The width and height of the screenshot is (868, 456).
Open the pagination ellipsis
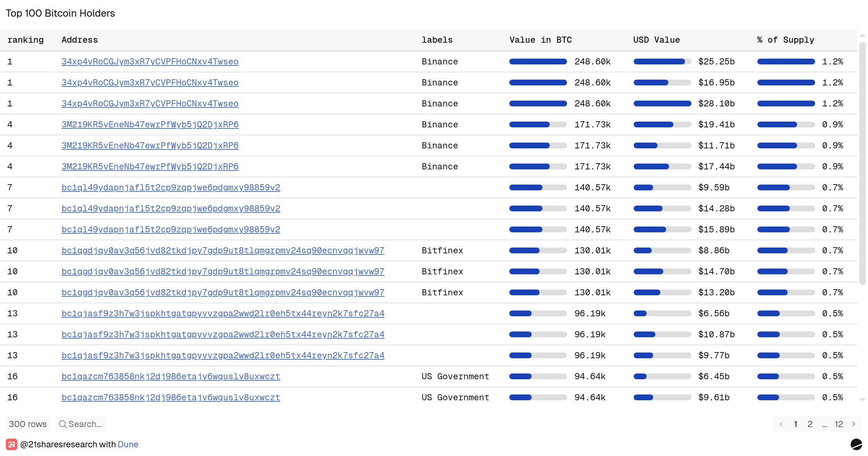tap(825, 424)
